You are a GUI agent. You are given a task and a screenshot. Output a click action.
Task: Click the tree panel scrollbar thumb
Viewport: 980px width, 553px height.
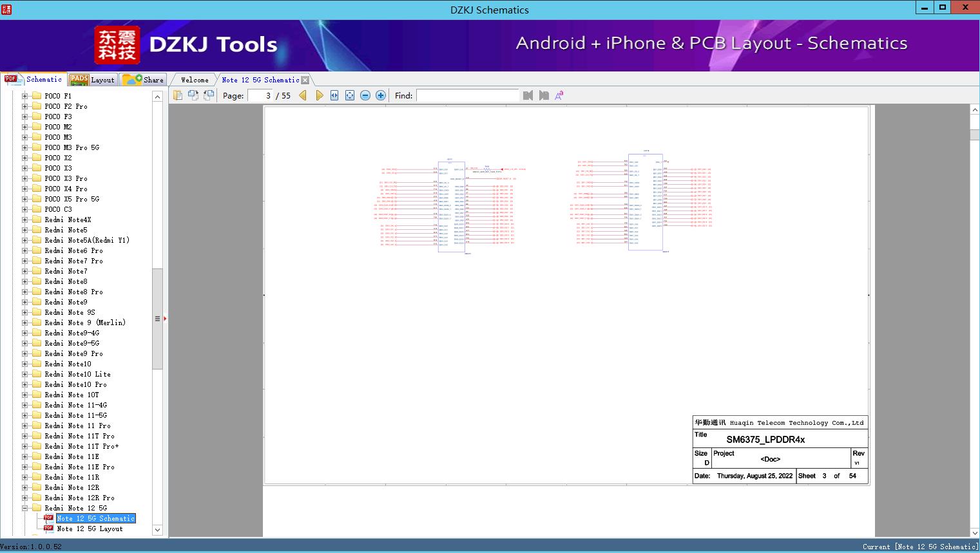pos(157,319)
